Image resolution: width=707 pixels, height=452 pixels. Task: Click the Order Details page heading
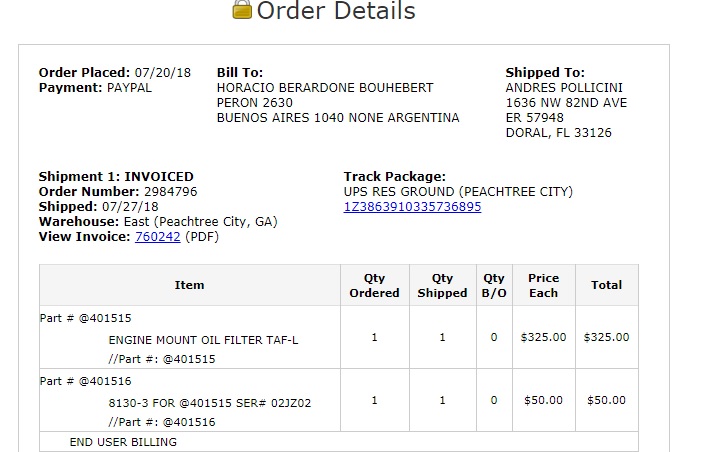click(x=336, y=10)
